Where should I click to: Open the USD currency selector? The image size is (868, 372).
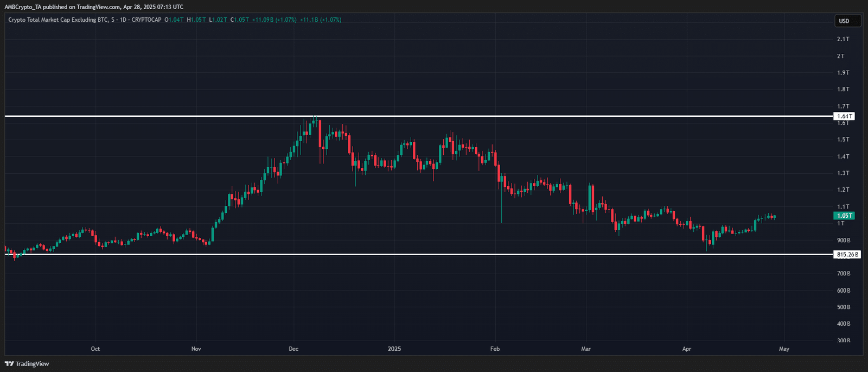pos(847,21)
